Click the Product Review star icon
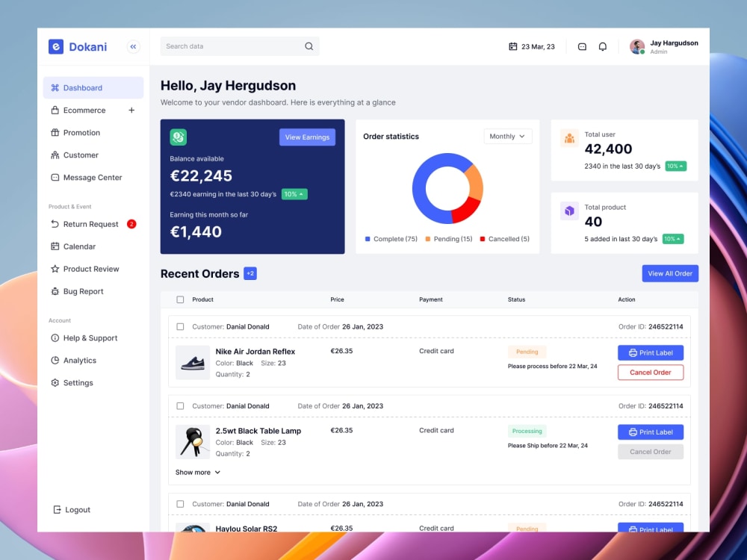 (x=55, y=269)
